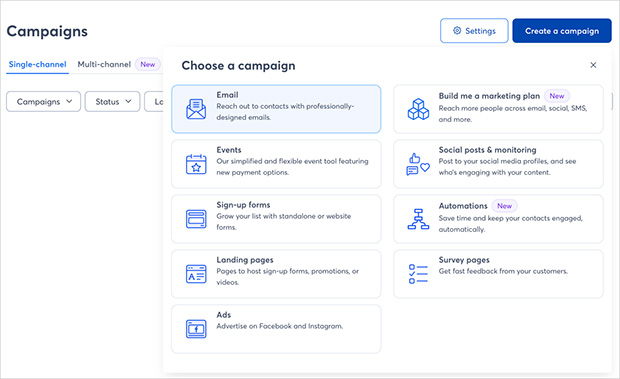
Task: Open the Settings button
Action: (474, 30)
